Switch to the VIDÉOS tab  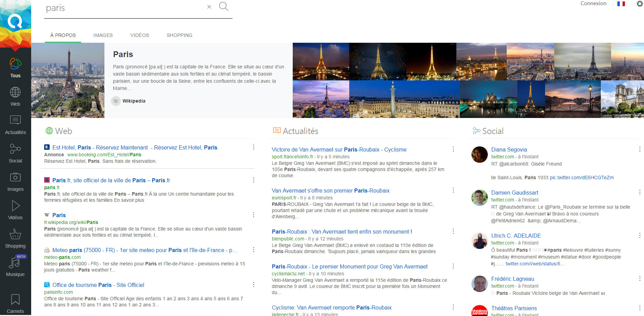140,35
